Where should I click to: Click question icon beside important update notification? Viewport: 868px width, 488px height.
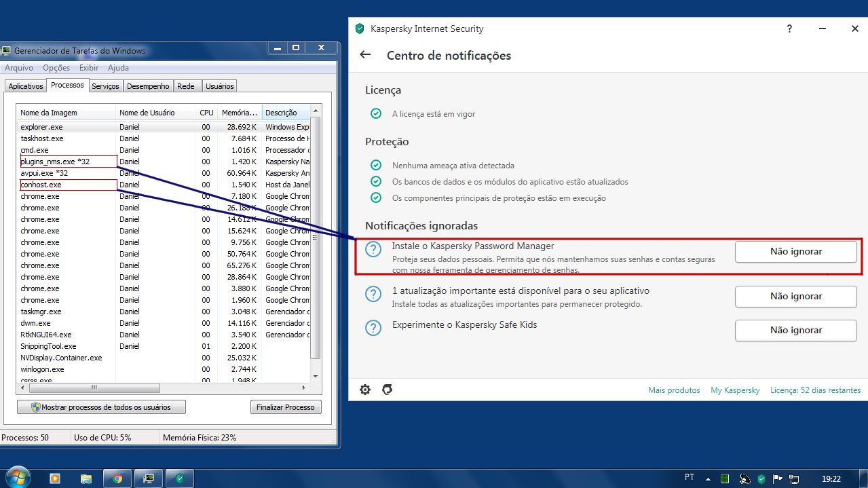373,294
